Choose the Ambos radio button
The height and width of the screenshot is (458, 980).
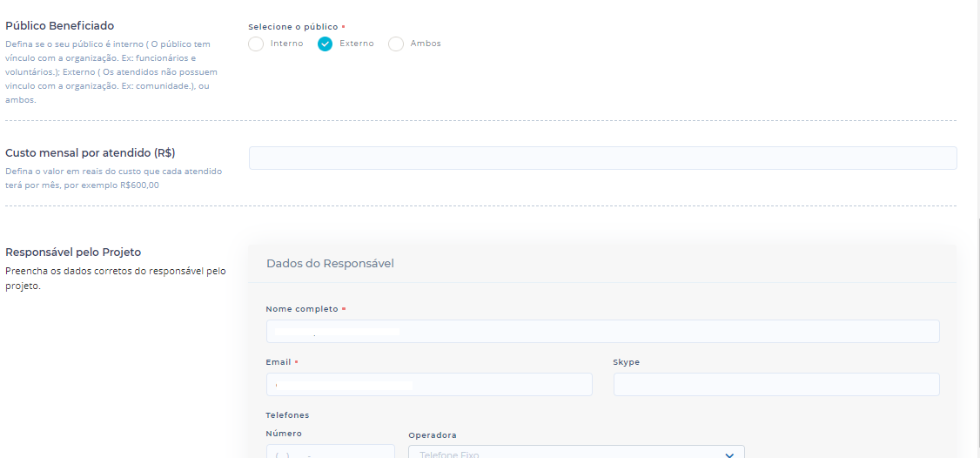(x=396, y=44)
